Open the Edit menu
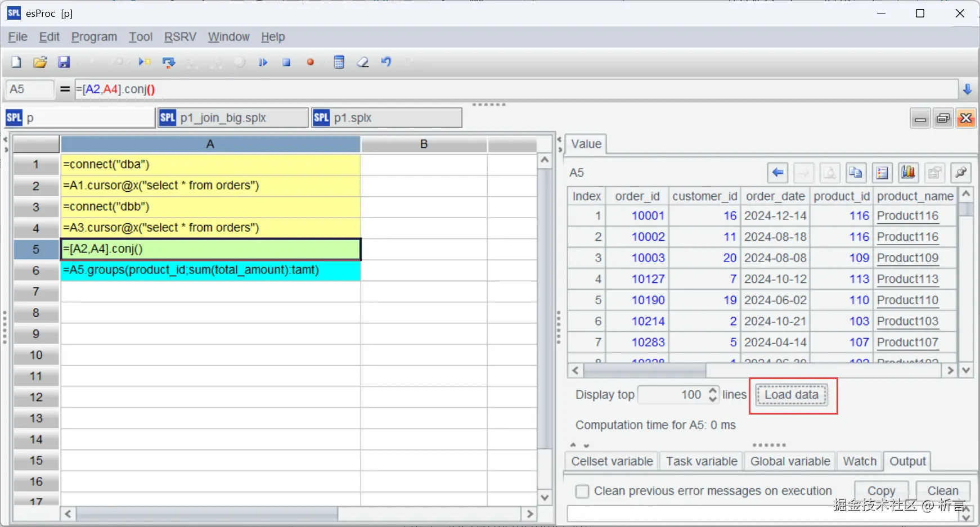 pyautogui.click(x=49, y=37)
